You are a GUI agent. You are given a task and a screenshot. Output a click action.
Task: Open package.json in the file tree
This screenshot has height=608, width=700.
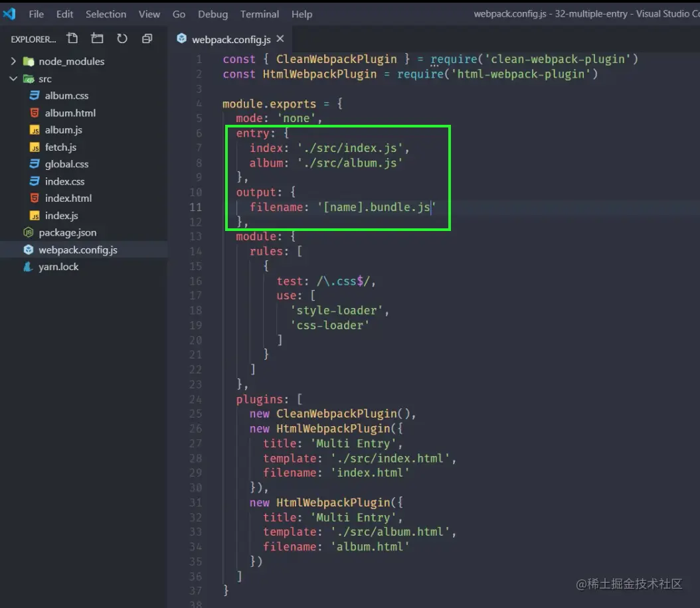point(68,232)
